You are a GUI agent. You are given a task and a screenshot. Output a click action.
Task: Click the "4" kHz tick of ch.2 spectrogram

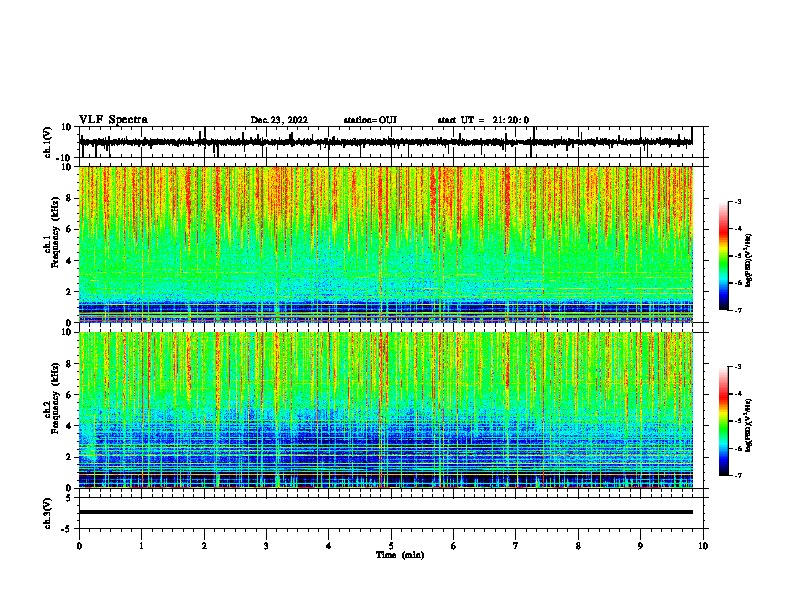[70, 426]
